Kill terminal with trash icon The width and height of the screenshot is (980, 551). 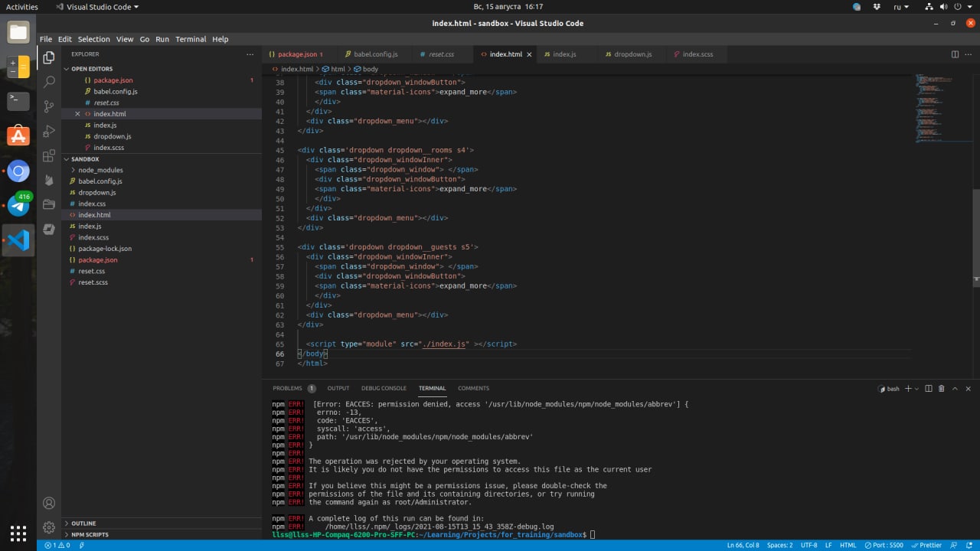(x=942, y=389)
